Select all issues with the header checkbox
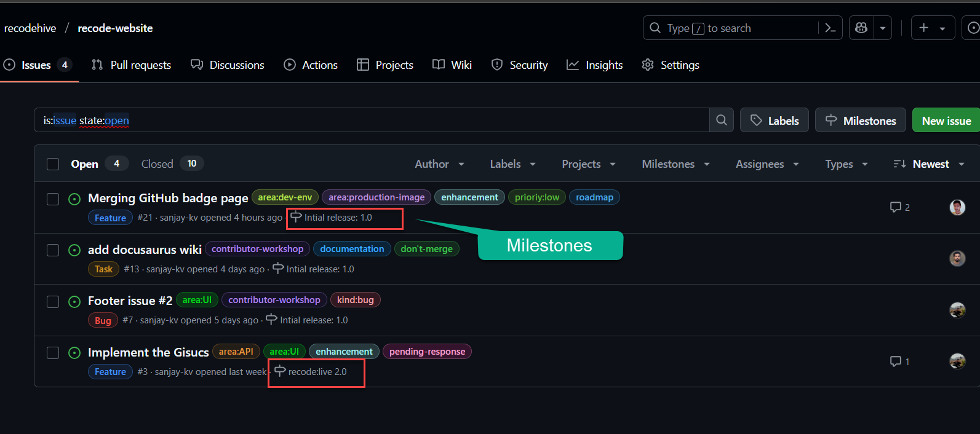This screenshot has height=434, width=980. pyautogui.click(x=53, y=164)
